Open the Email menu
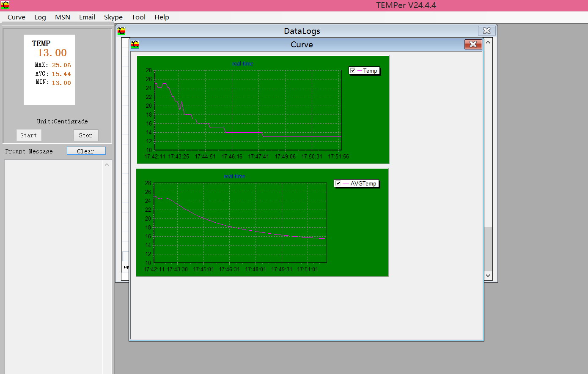 [87, 17]
